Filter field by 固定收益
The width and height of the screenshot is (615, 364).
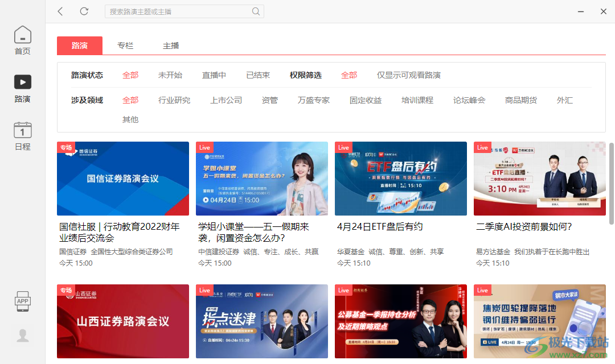(366, 100)
